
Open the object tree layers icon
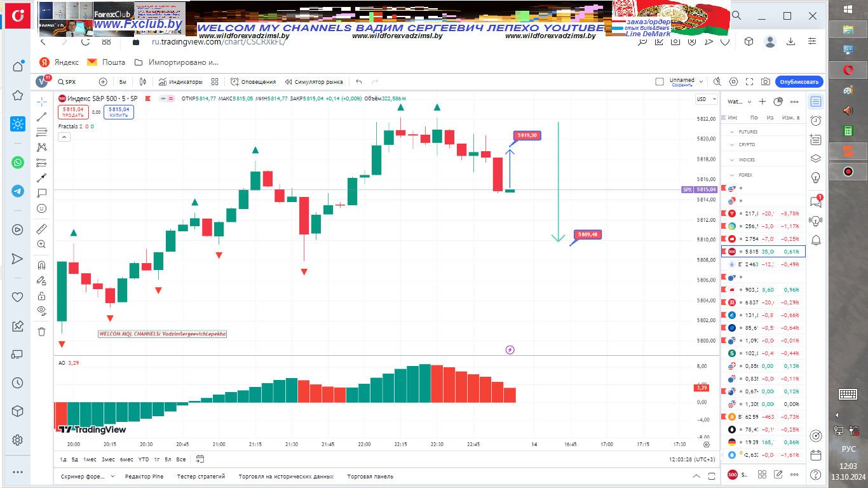click(x=816, y=159)
